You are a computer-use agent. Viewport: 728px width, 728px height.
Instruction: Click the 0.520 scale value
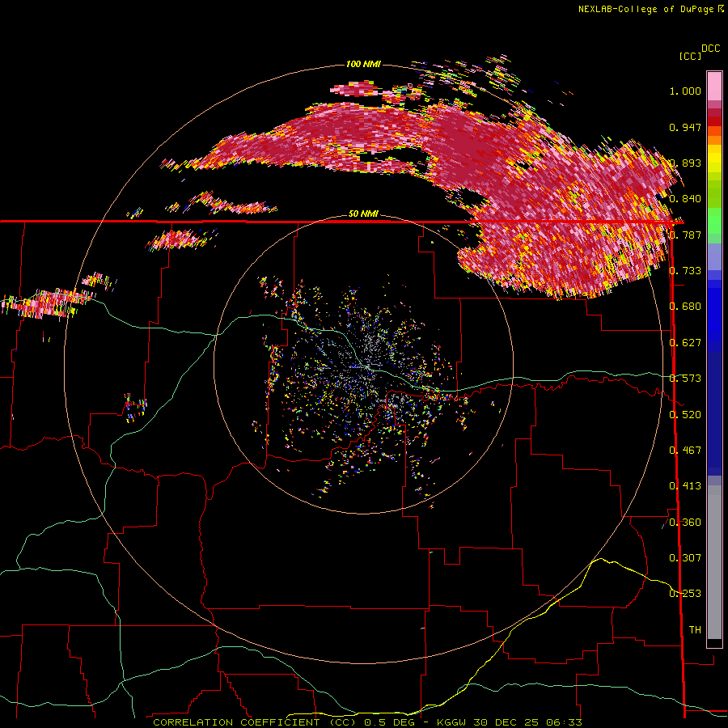(685, 415)
